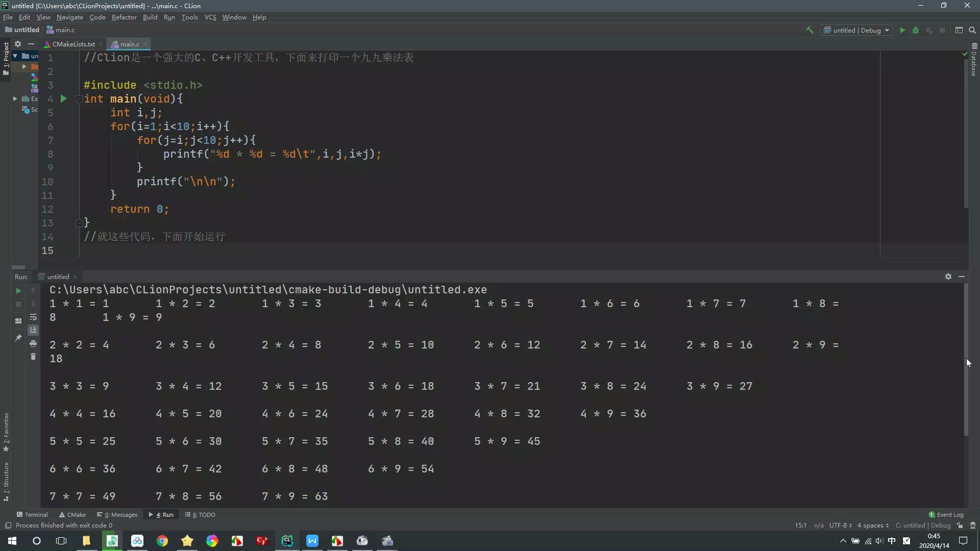Collapse the main function fold marker
980x551 pixels.
tap(79, 99)
